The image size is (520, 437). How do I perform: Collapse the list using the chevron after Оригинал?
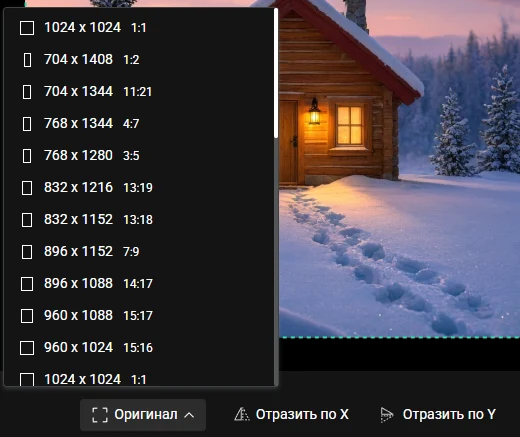tap(189, 415)
